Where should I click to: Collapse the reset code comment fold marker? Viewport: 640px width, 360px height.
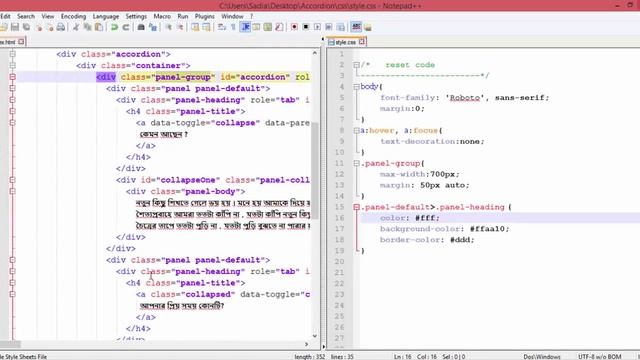tap(356, 65)
